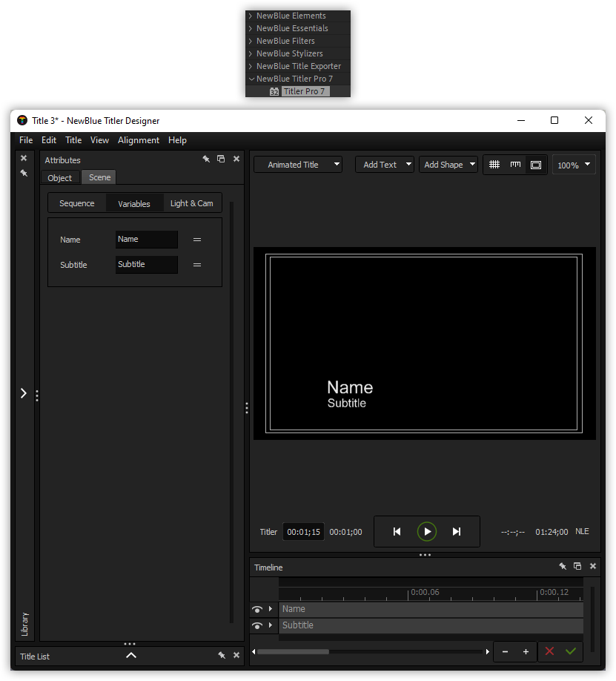Click the Subtitle variable input field
The height and width of the screenshot is (681, 616).
pyautogui.click(x=147, y=265)
